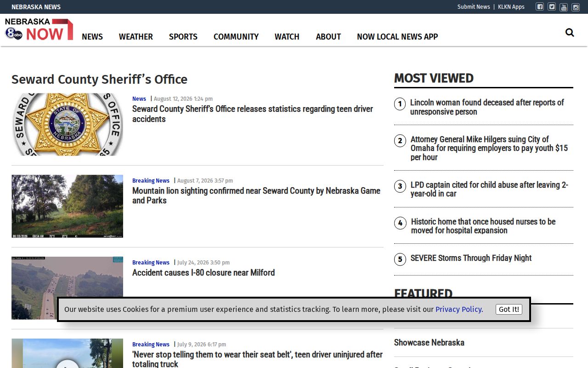Click the sheriff badge thumbnail
This screenshot has width=588, height=368.
click(67, 125)
